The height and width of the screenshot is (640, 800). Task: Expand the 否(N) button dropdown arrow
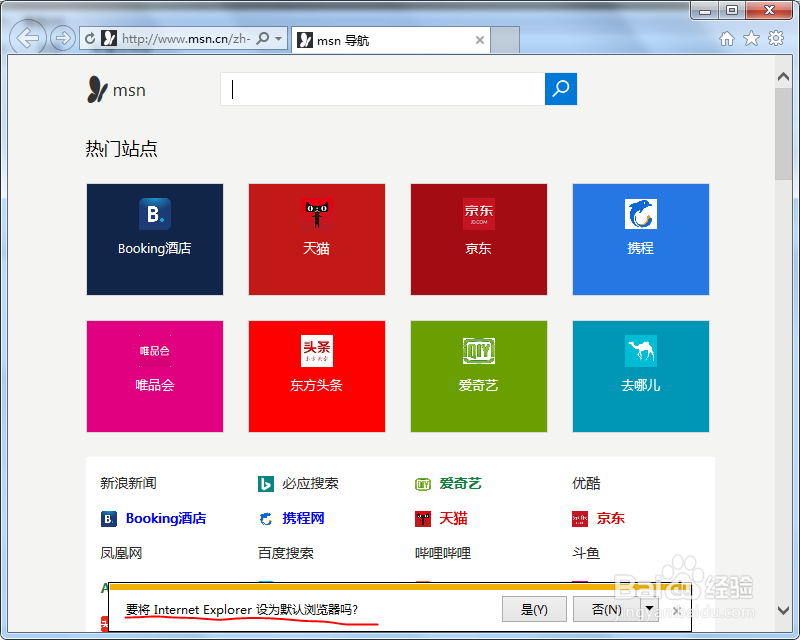tap(649, 609)
